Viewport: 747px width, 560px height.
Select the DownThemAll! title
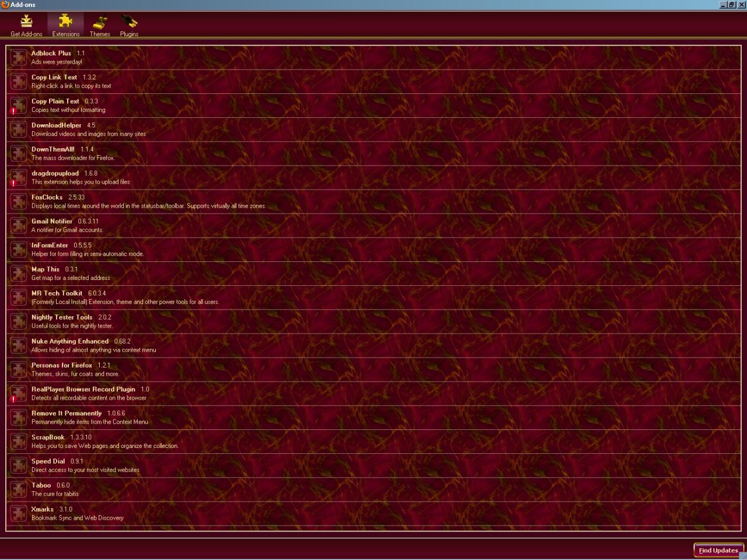[x=53, y=149]
